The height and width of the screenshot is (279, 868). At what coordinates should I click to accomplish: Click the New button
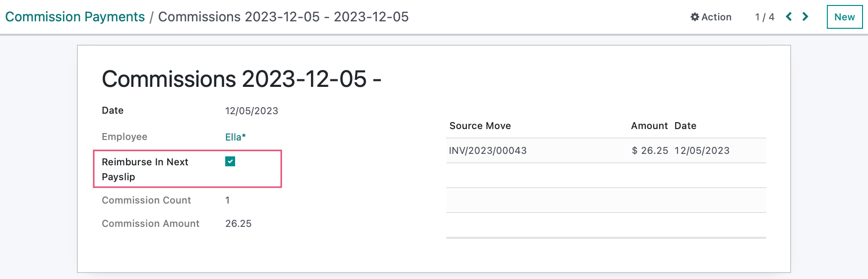click(845, 17)
